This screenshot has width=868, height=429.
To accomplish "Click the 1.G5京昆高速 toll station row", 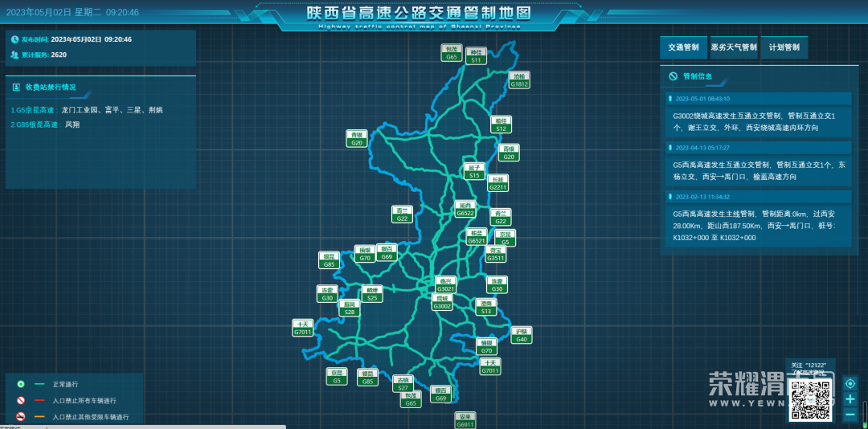I will point(87,110).
